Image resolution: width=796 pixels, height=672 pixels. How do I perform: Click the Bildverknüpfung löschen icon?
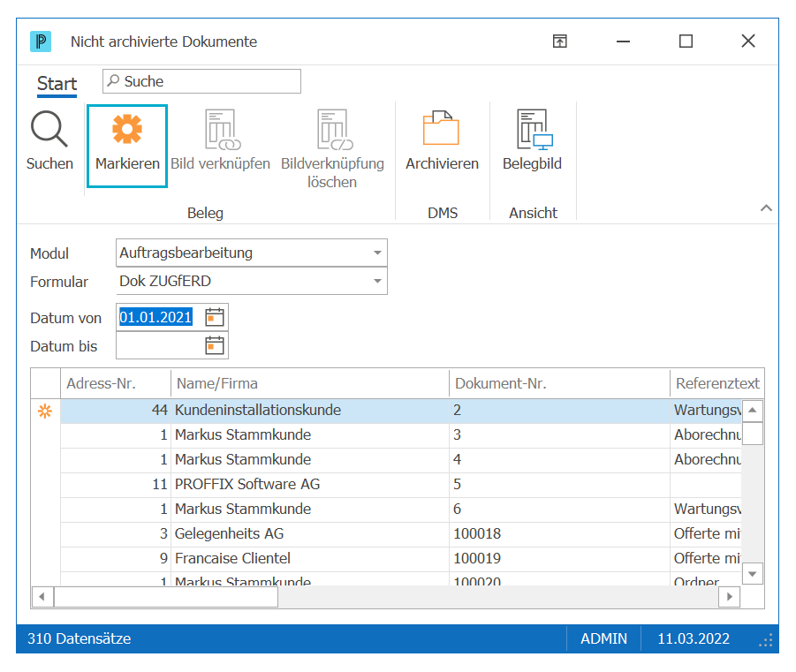[335, 130]
